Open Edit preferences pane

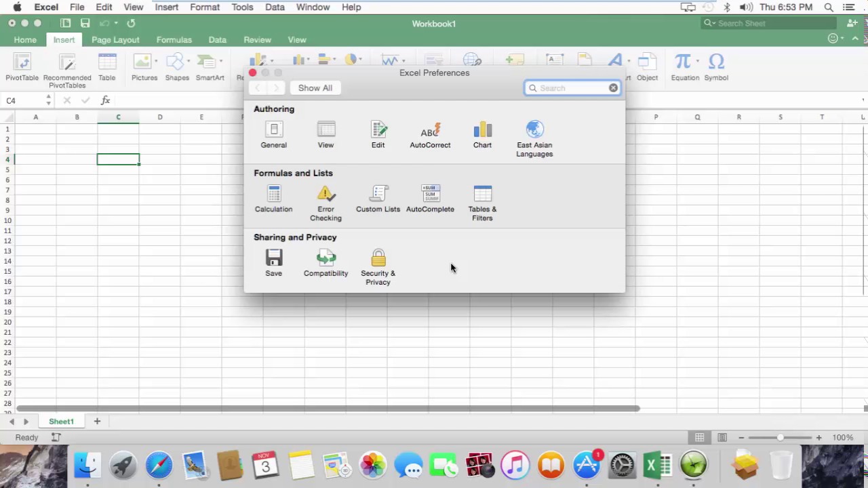(378, 134)
